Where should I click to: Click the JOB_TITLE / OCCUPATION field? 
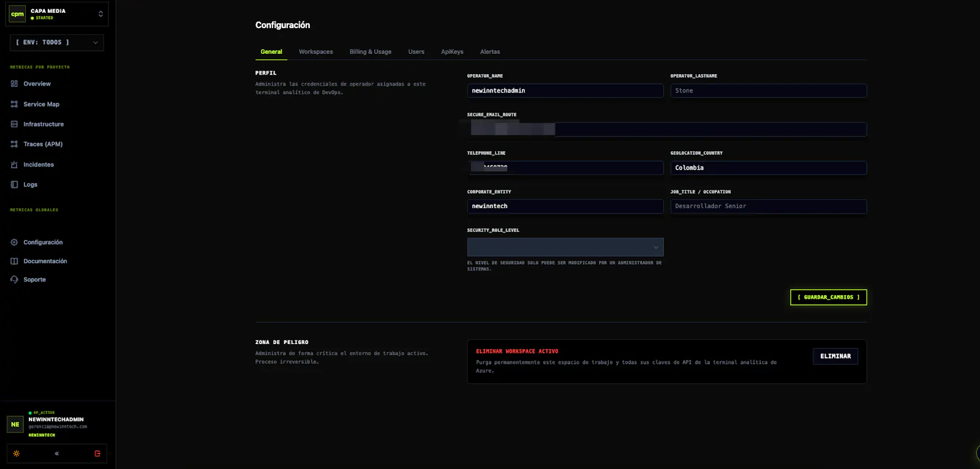(769, 206)
